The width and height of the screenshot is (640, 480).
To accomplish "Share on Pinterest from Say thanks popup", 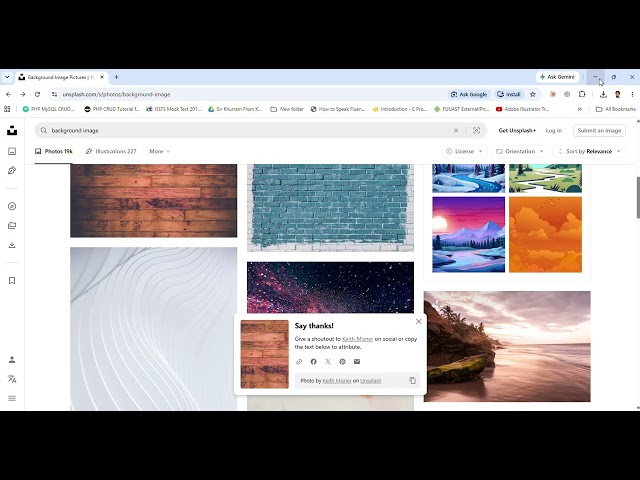I will (x=342, y=362).
